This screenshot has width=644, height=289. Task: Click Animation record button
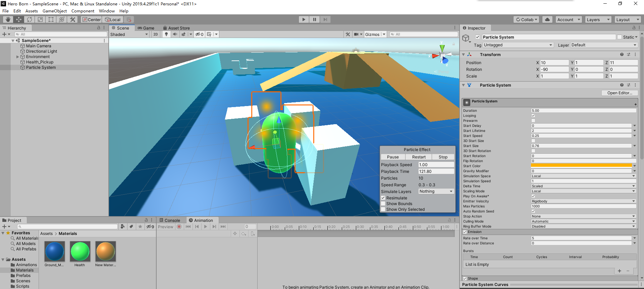point(179,227)
